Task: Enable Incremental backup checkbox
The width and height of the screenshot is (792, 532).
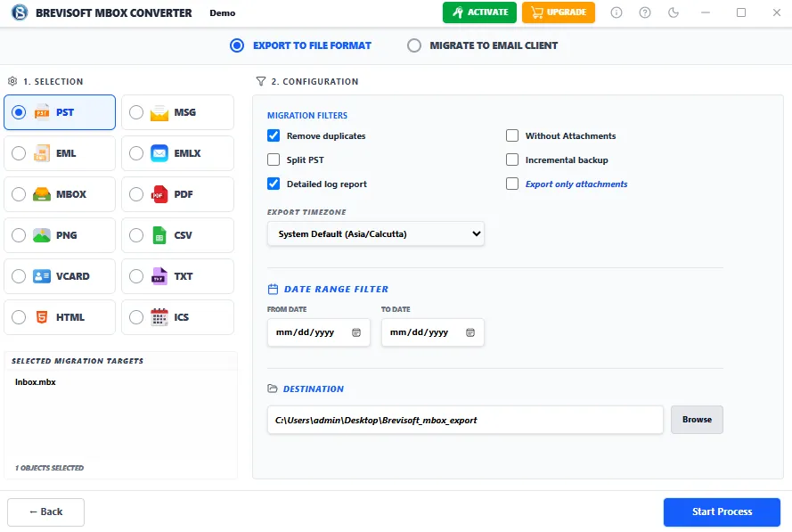Action: [x=512, y=160]
